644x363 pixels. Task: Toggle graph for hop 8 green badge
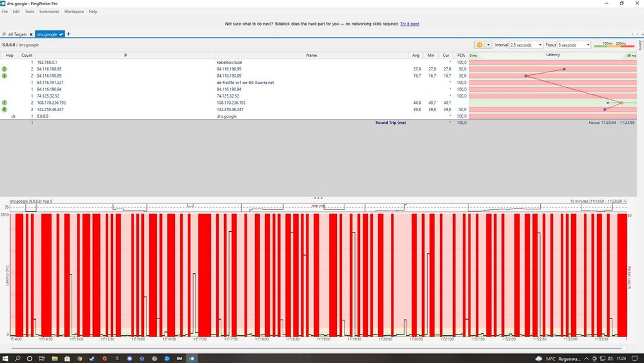pyautogui.click(x=5, y=110)
